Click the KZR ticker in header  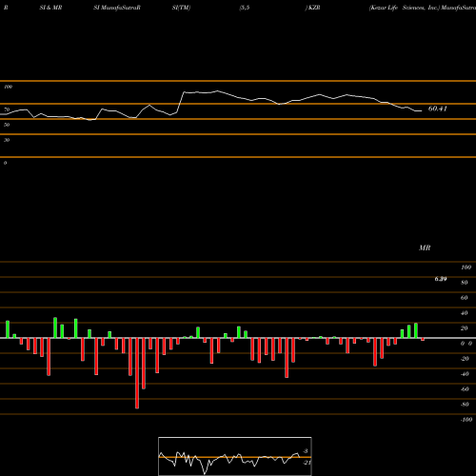click(x=314, y=8)
